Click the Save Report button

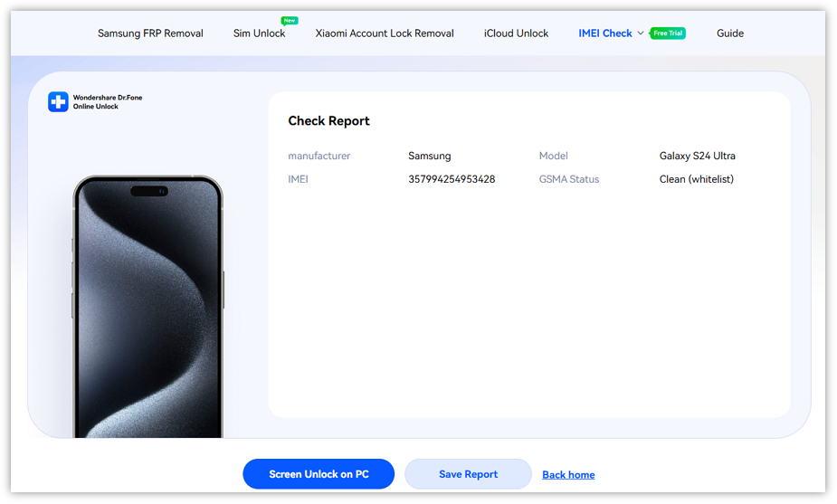pos(468,474)
